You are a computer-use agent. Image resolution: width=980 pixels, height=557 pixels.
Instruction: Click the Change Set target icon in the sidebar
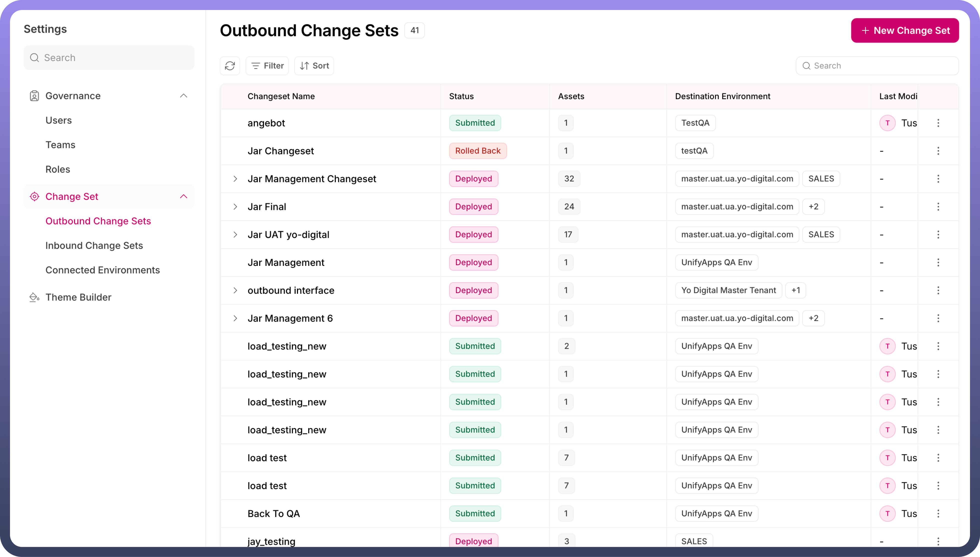tap(34, 197)
